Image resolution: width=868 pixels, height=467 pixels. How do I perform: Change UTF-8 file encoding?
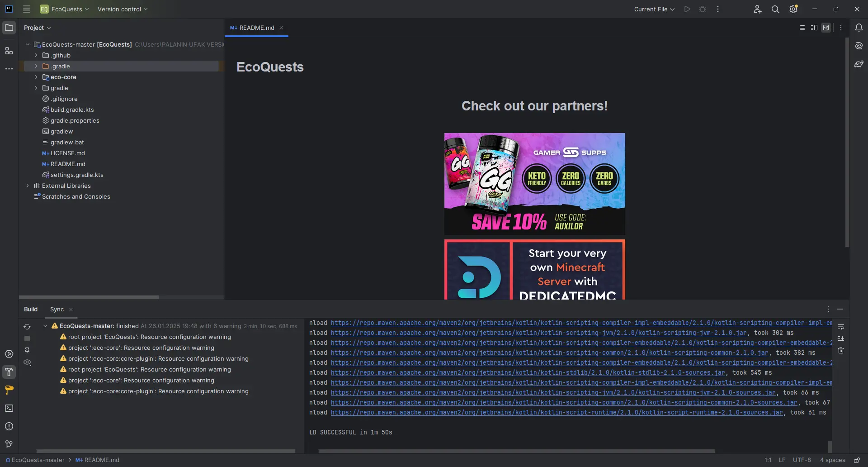(802, 460)
